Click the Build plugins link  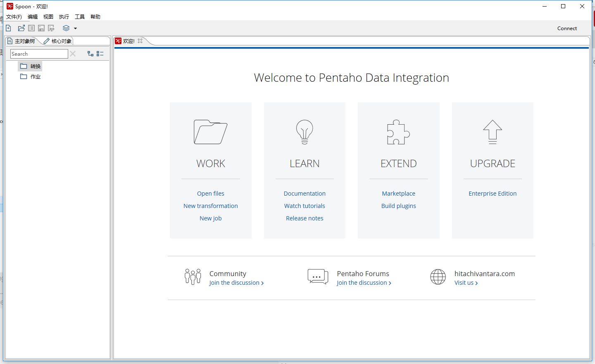click(x=399, y=206)
